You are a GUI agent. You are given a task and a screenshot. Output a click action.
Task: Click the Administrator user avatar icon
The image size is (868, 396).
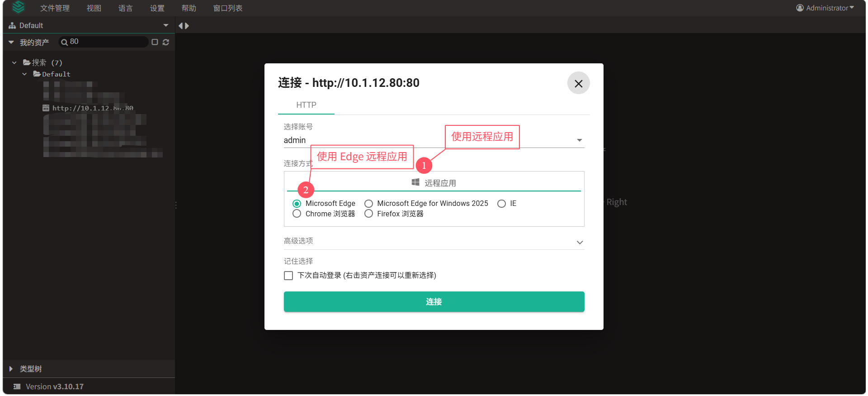800,8
